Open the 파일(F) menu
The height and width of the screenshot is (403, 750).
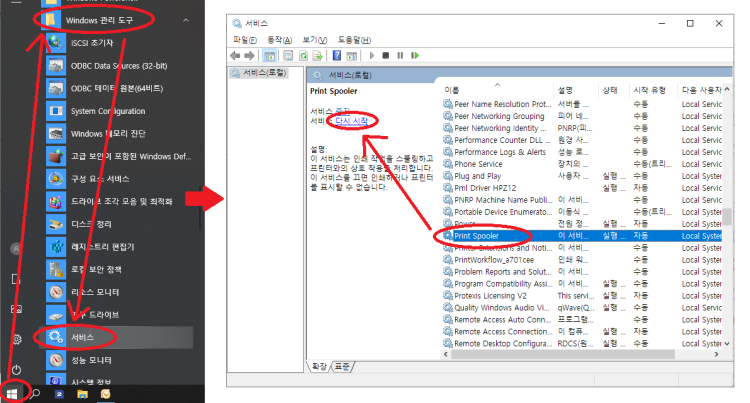pyautogui.click(x=244, y=40)
